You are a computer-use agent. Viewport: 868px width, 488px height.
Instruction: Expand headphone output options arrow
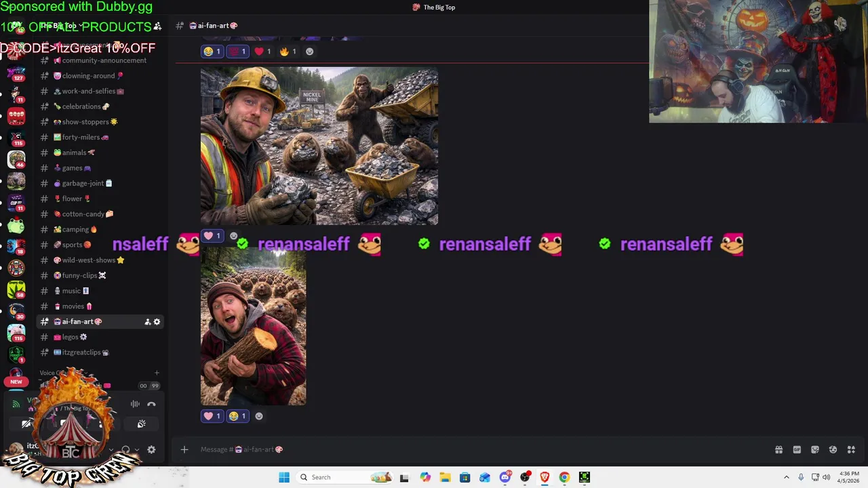pos(137,449)
